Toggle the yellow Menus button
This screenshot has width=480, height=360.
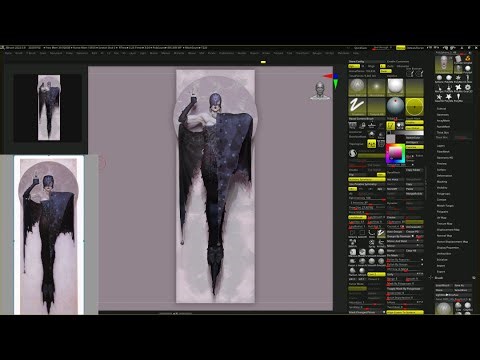coord(401,48)
